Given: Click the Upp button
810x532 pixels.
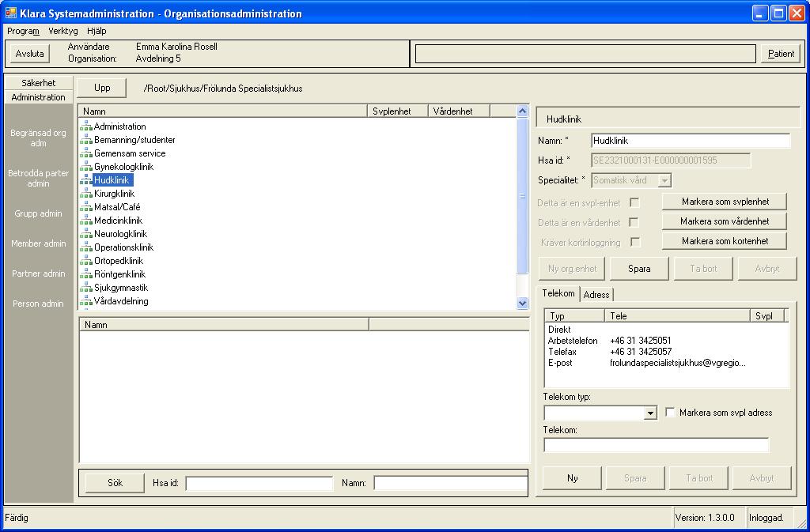Looking at the screenshot, I should [x=102, y=88].
